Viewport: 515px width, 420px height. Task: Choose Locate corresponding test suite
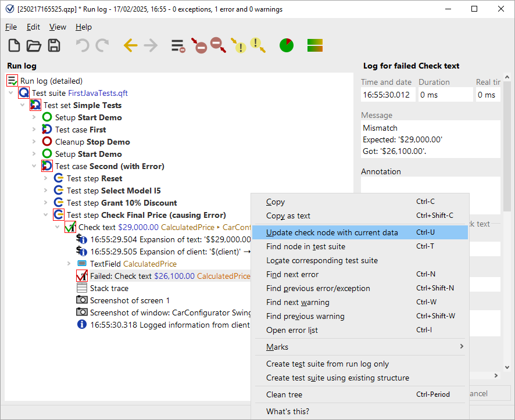pos(360,260)
